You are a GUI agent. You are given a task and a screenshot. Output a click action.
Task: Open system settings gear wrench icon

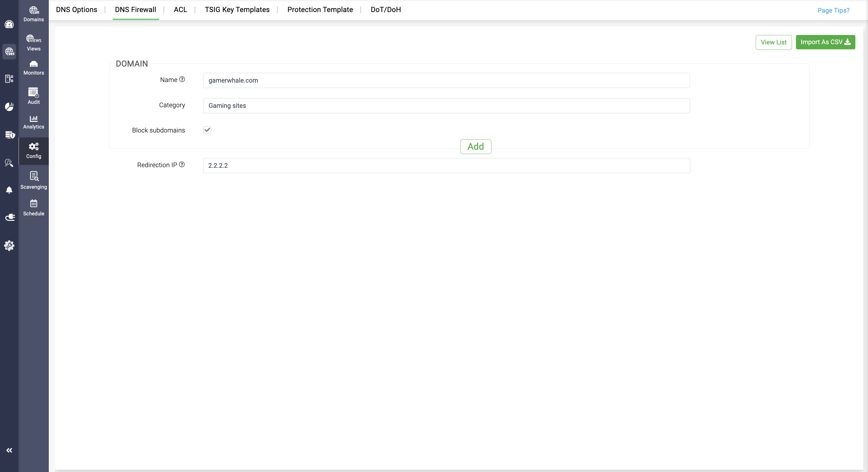pyautogui.click(x=9, y=245)
